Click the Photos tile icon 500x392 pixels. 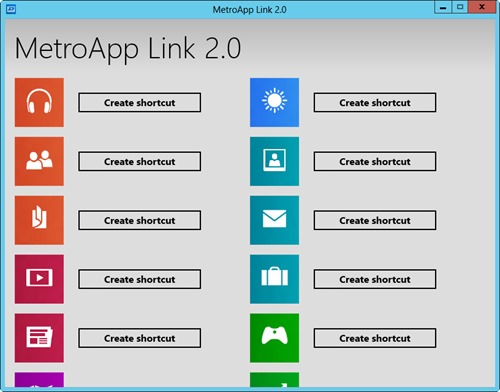274,161
